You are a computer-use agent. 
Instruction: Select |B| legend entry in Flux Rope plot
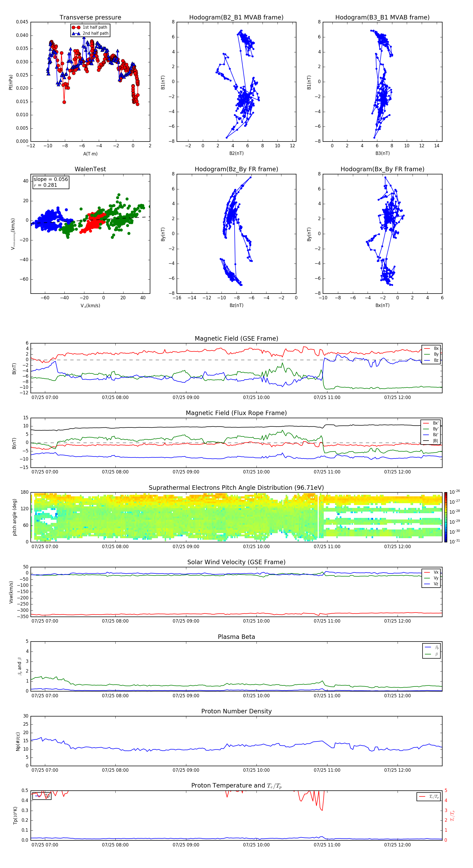point(431,441)
